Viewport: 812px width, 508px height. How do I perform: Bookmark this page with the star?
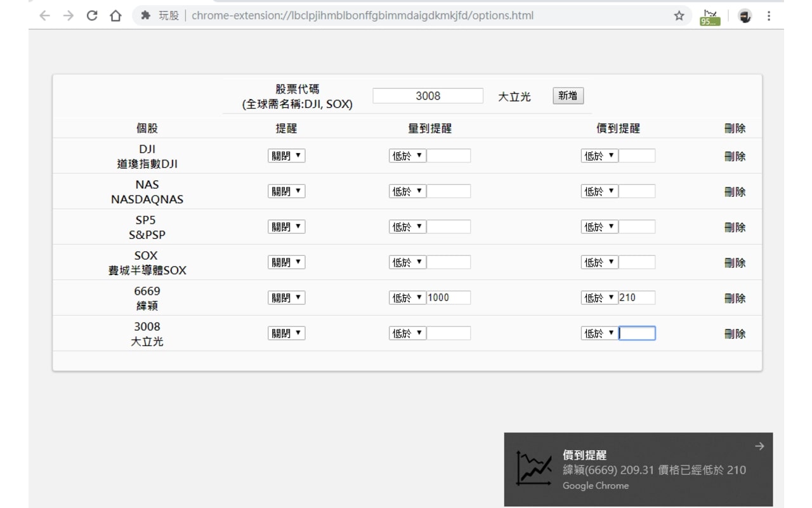[x=679, y=16]
